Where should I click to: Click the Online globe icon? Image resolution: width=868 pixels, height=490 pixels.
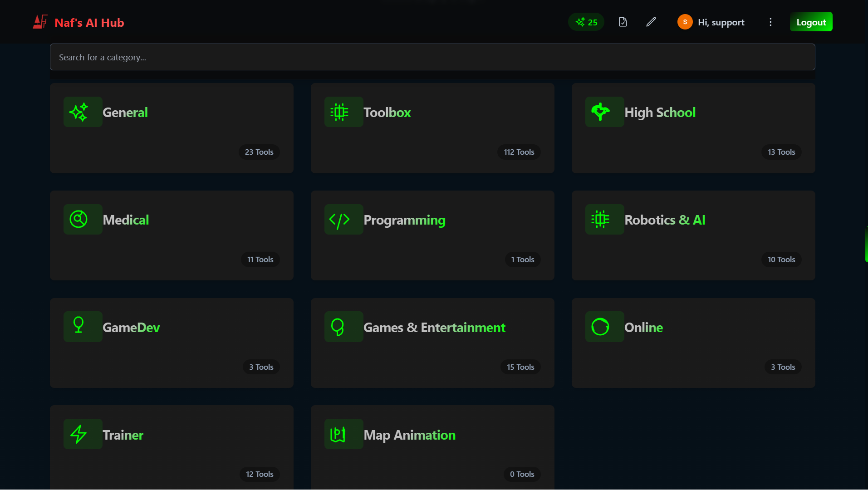604,326
